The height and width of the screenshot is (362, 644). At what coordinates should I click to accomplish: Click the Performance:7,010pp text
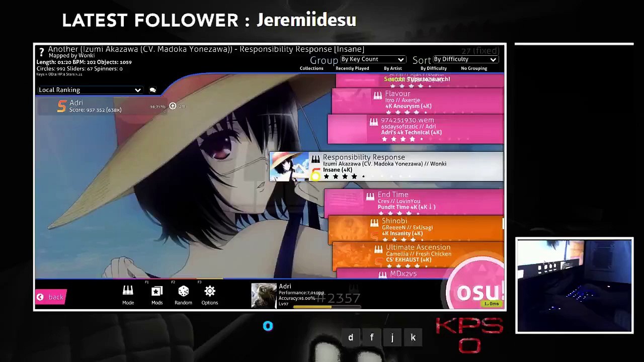tap(301, 293)
